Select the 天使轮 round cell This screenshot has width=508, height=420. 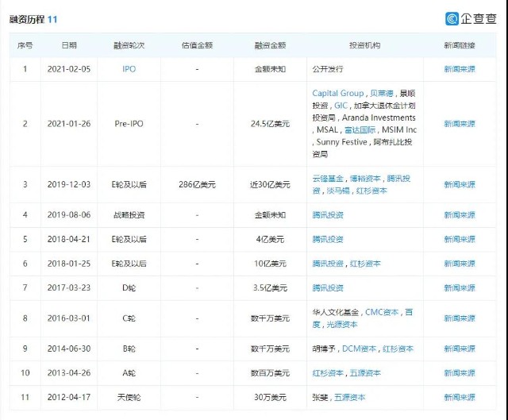129,397
